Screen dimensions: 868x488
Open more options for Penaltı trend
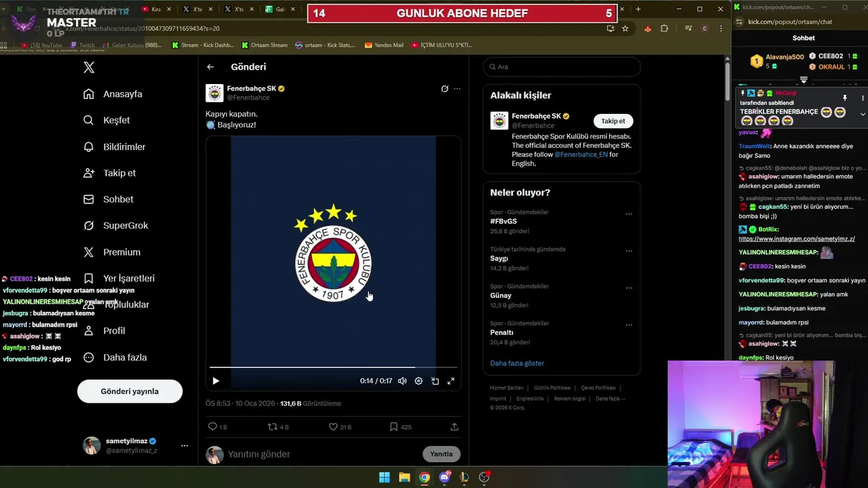tap(629, 325)
